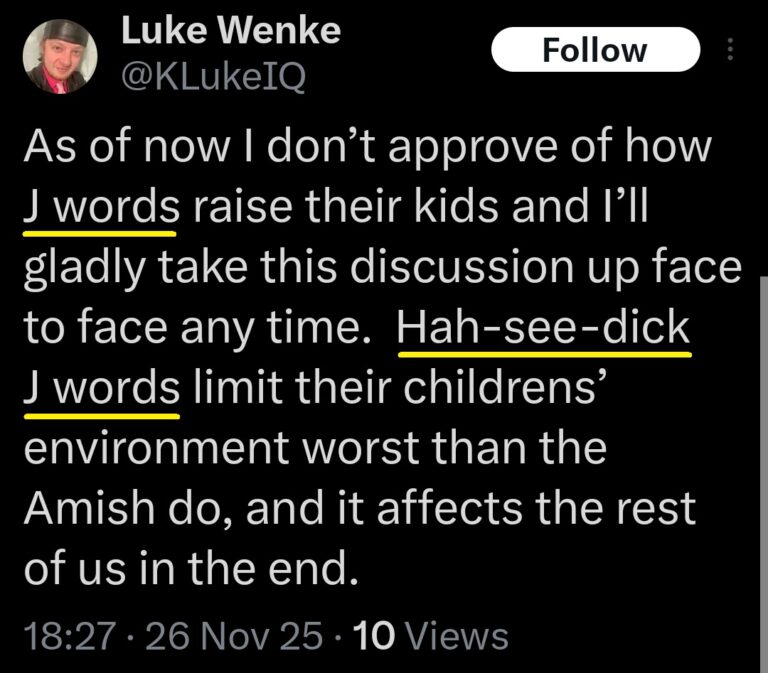Click the second underlined "J words" phrase
Viewport: 768px width, 673px height.
point(100,387)
